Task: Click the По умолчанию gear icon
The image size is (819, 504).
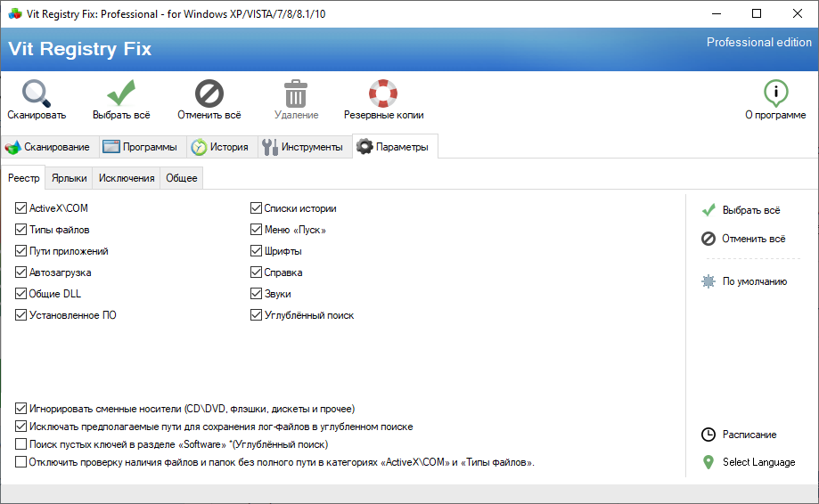Action: point(708,281)
